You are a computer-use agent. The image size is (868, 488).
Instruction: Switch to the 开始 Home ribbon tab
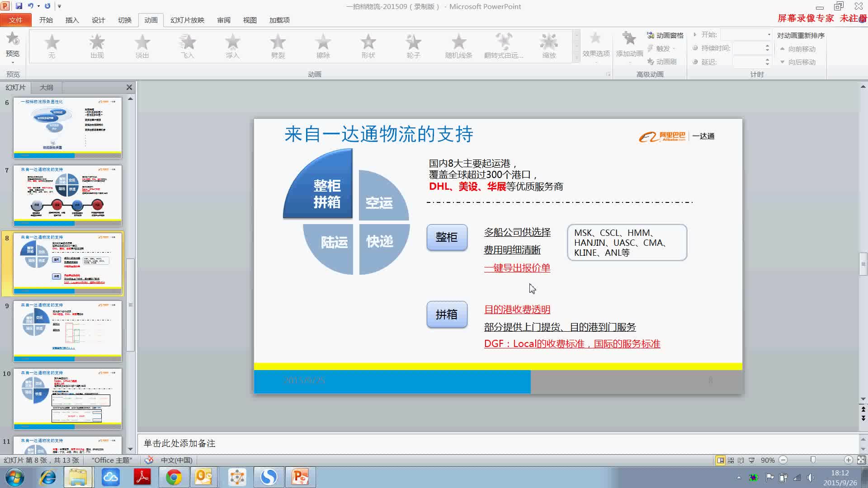46,20
